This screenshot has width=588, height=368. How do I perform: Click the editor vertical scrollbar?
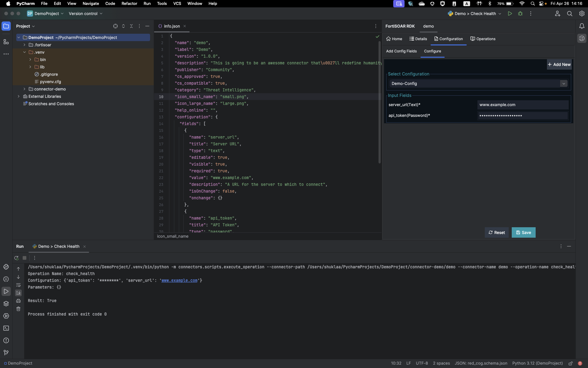[x=379, y=101]
